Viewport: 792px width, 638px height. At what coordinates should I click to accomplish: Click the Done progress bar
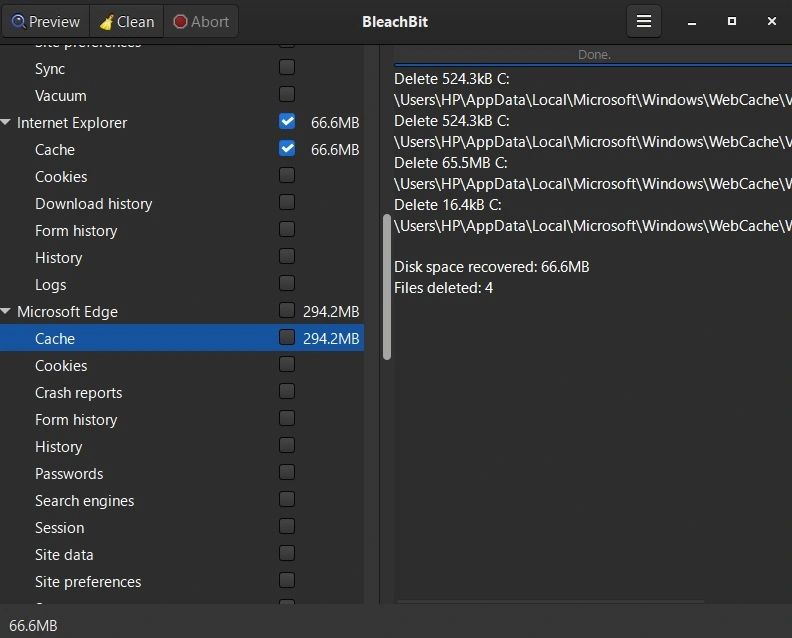coord(593,55)
